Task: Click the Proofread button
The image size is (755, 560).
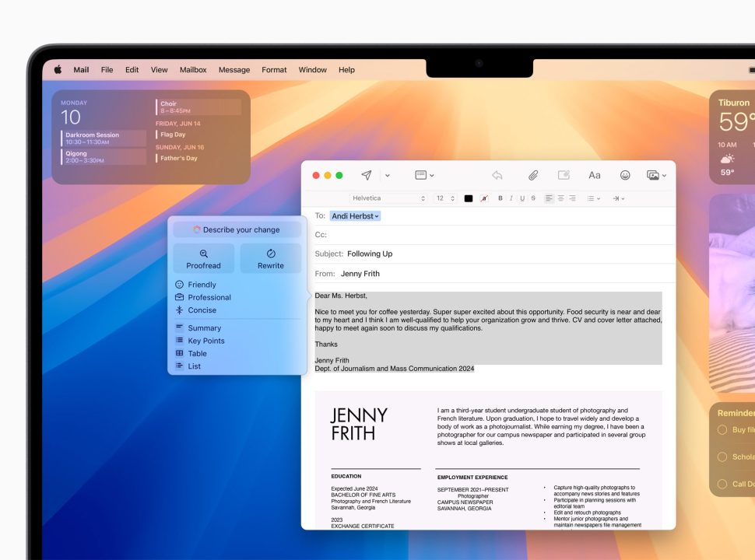Action: [x=204, y=259]
